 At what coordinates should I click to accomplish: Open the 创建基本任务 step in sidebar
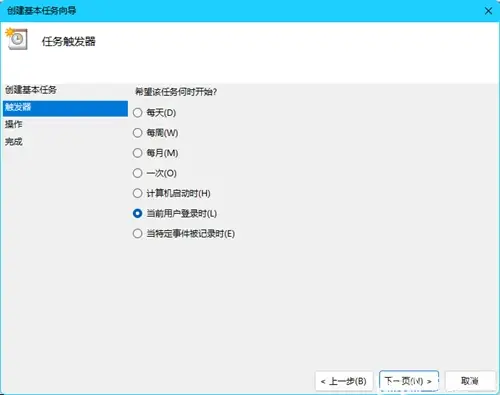pos(31,90)
